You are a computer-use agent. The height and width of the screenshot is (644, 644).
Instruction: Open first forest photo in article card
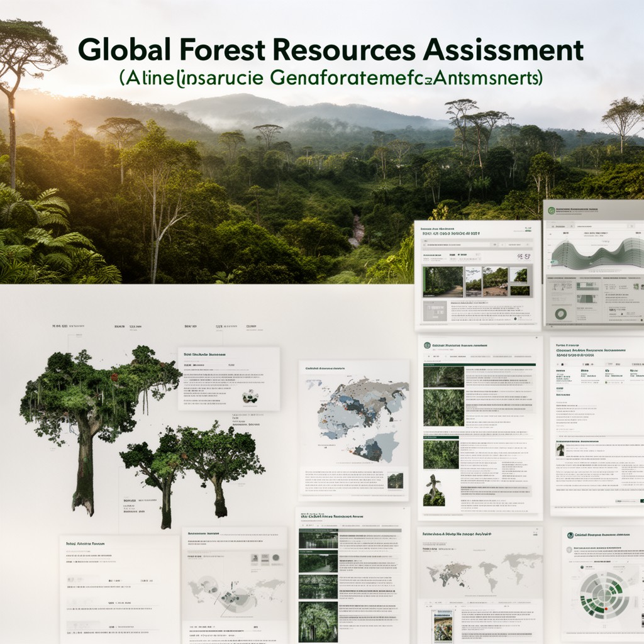point(443,377)
